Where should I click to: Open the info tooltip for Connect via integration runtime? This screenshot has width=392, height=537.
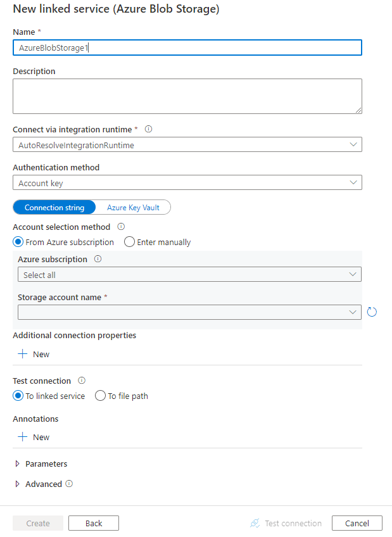148,129
